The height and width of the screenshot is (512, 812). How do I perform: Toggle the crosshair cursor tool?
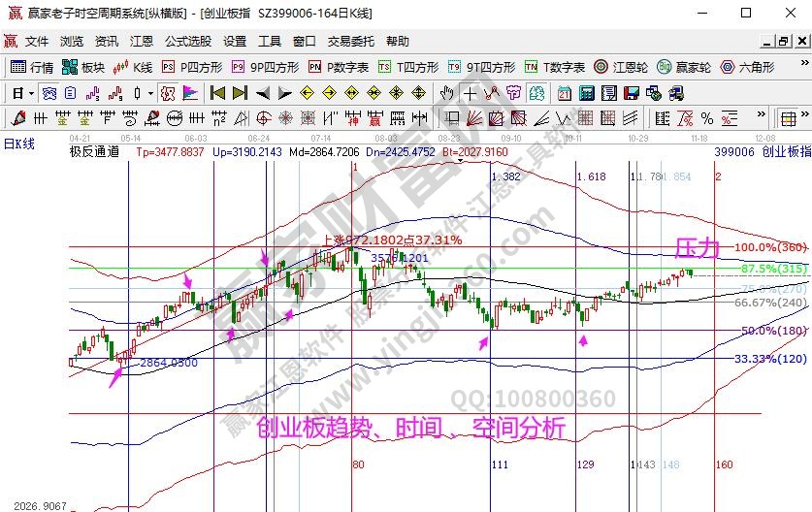click(x=471, y=93)
